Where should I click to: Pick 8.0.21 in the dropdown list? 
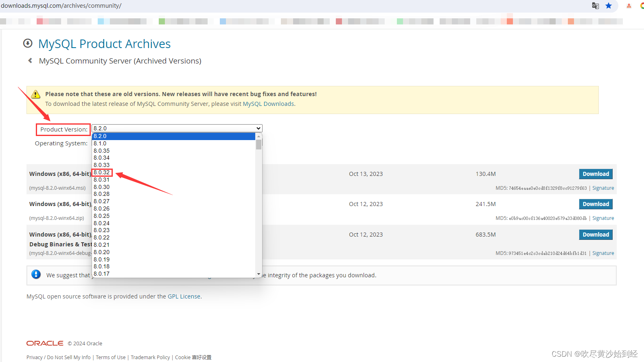tap(173, 245)
